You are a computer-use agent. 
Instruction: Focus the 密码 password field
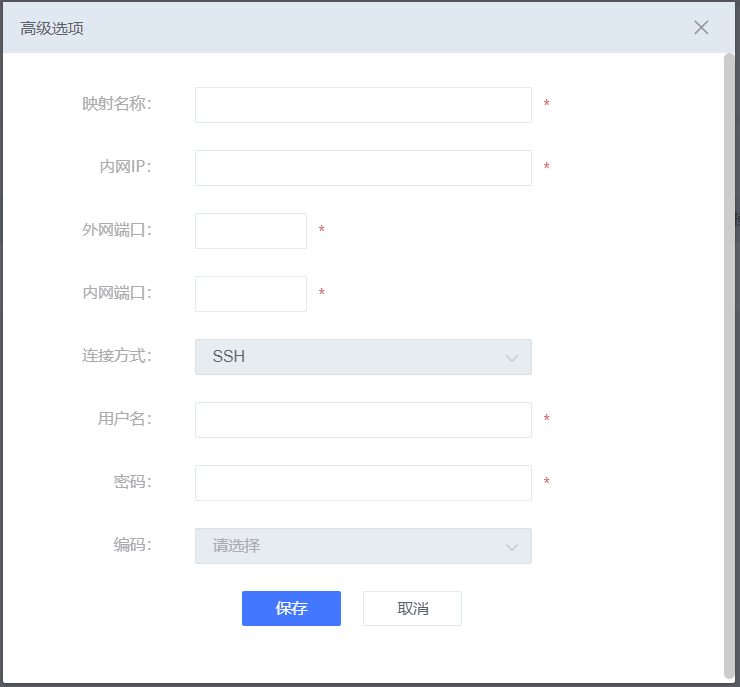tap(363, 483)
